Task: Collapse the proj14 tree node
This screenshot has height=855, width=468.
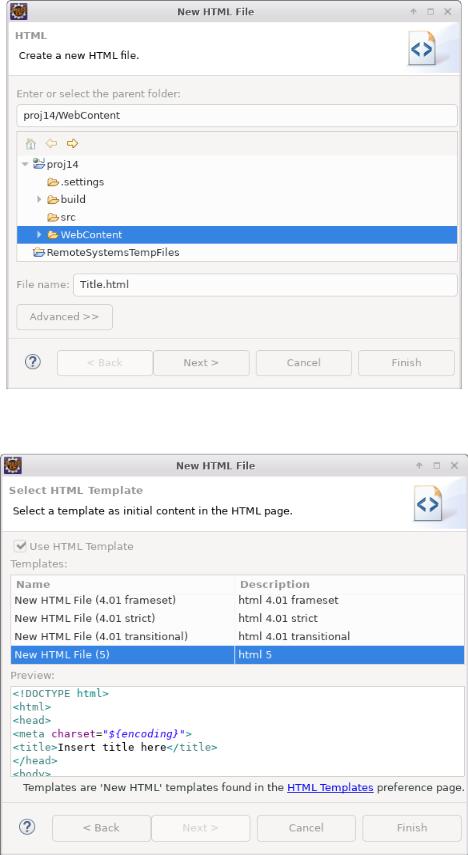Action: click(25, 164)
